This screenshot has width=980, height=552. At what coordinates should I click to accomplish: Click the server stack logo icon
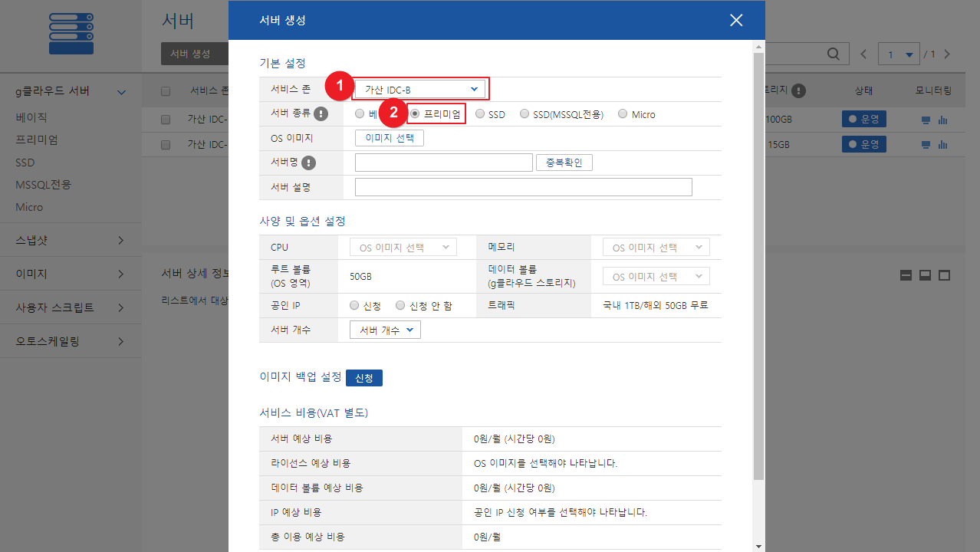click(71, 33)
